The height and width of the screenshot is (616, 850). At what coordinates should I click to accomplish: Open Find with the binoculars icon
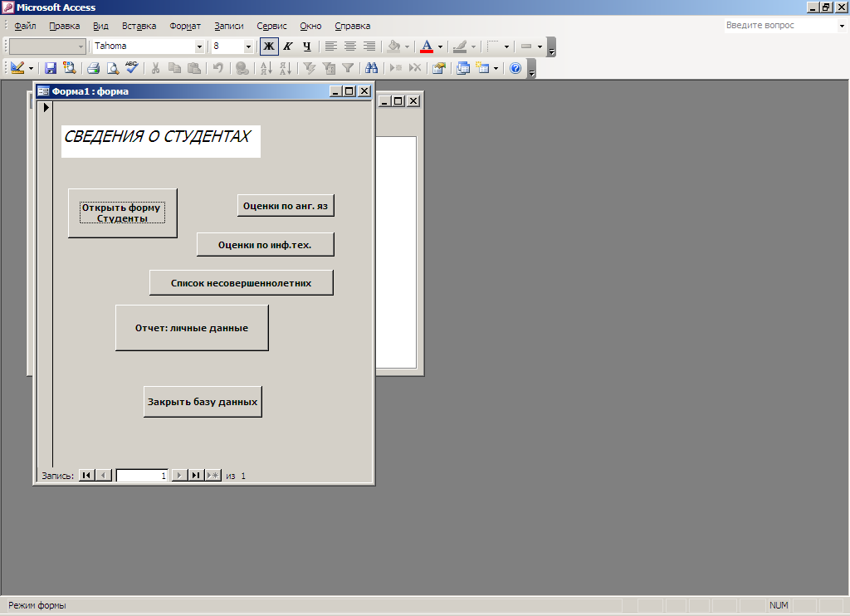371,68
